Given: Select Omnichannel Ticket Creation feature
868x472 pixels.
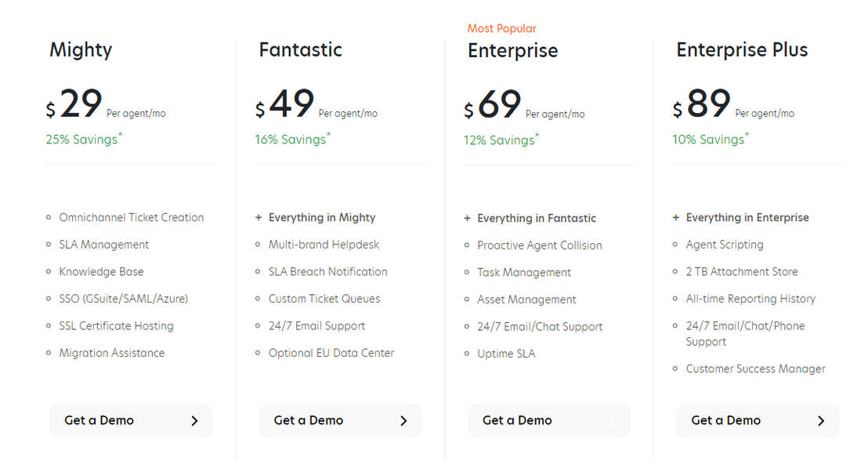Looking at the screenshot, I should click(131, 218).
